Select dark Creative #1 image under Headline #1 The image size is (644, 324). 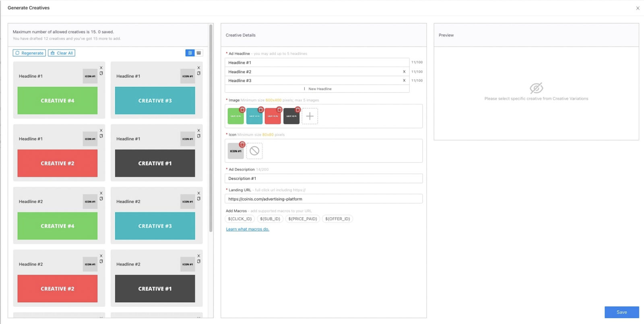coord(155,163)
